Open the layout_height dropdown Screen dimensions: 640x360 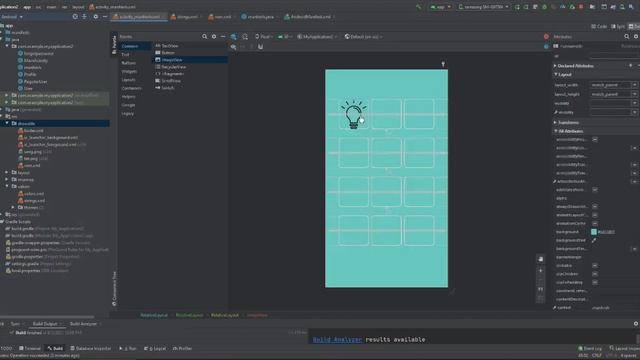634,94
